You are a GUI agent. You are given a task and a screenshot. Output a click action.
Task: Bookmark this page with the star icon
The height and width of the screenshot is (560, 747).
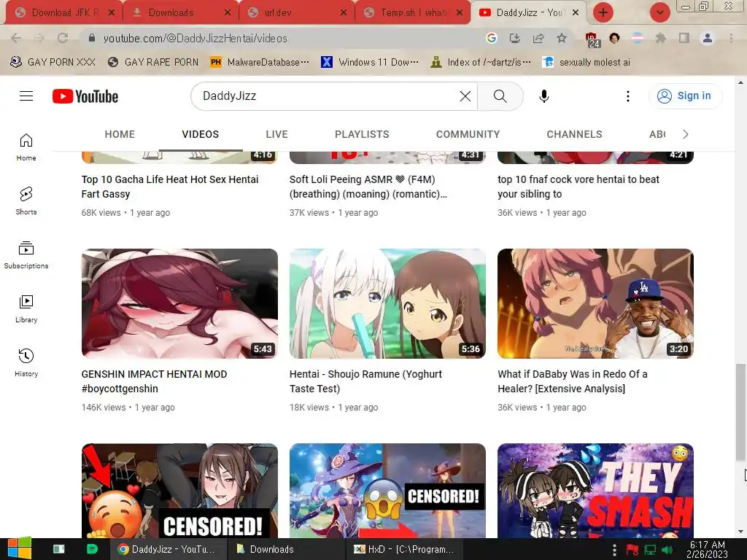(562, 38)
